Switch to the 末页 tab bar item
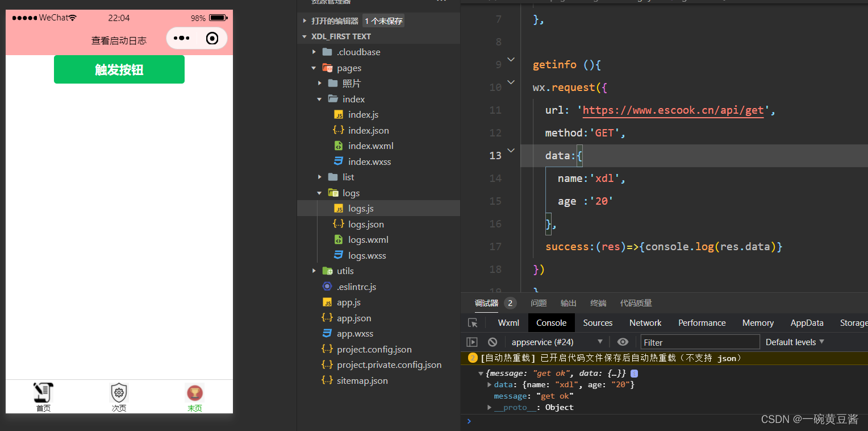Screen dimensions: 868x431 195,397
